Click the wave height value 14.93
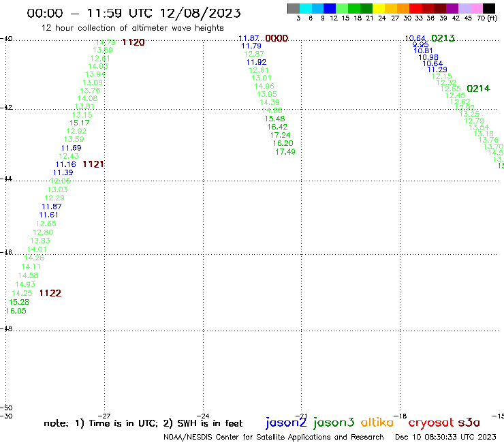Viewport: 504px width, 443px height. click(x=25, y=284)
